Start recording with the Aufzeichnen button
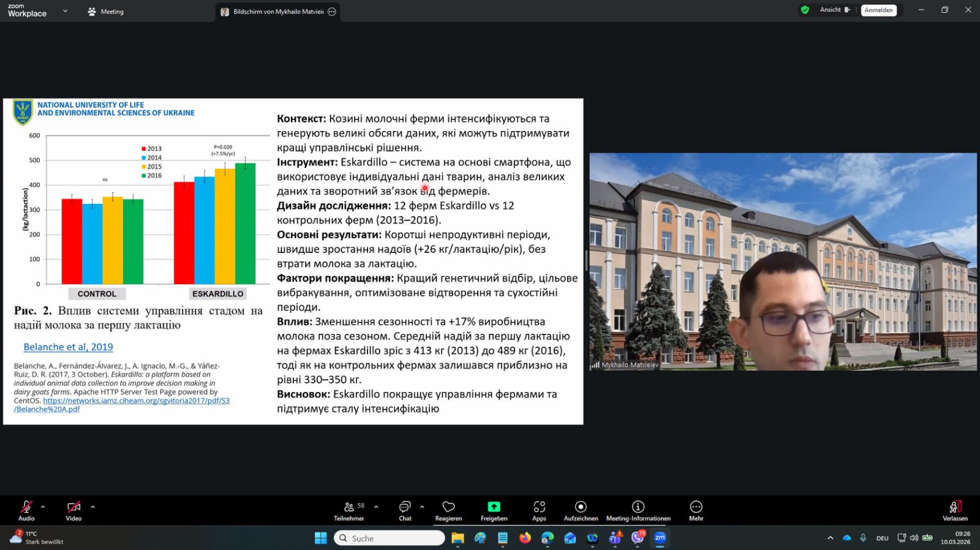This screenshot has height=550, width=980. pos(581,510)
